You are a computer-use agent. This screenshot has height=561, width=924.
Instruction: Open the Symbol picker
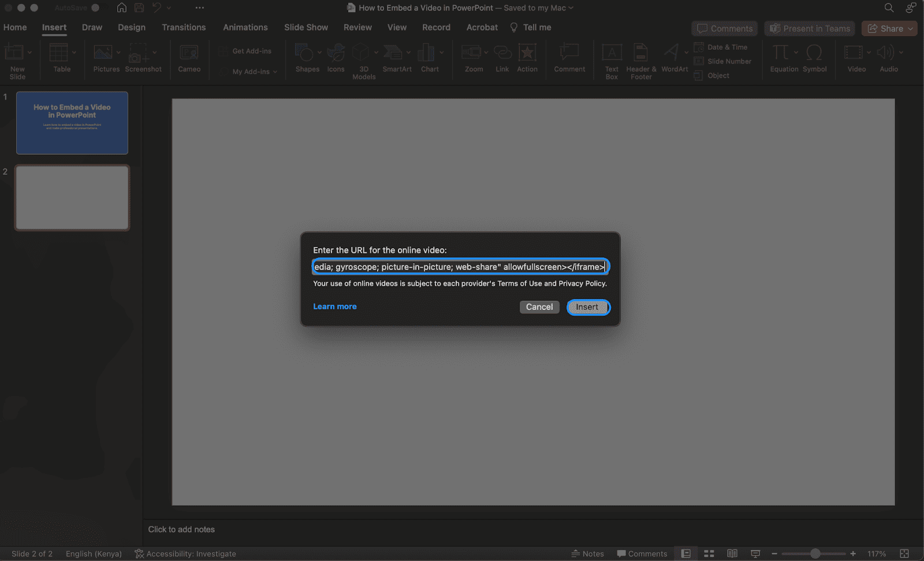point(814,53)
